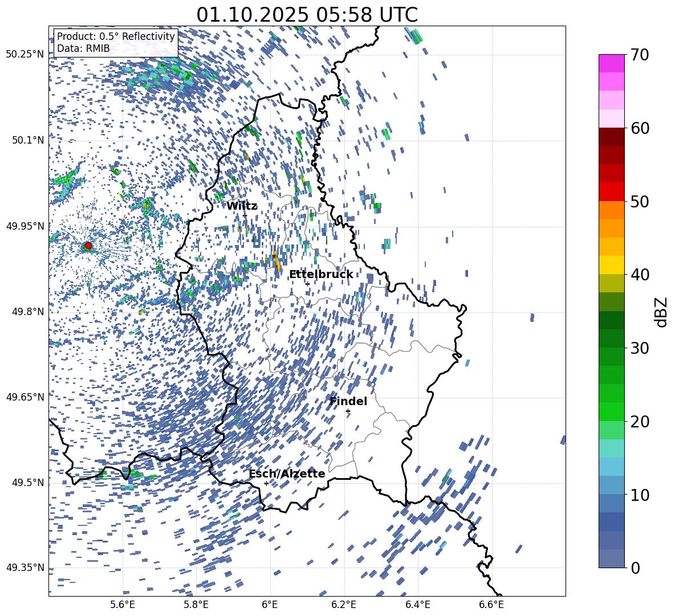Click the strong red-yellow echo west of Ettelbruck
Screen dimensions: 675x616
[275, 261]
